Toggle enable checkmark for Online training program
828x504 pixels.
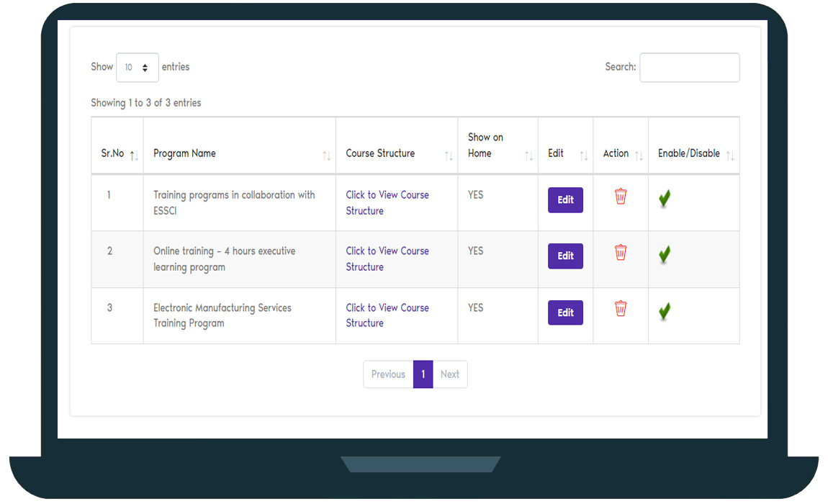[x=665, y=255]
